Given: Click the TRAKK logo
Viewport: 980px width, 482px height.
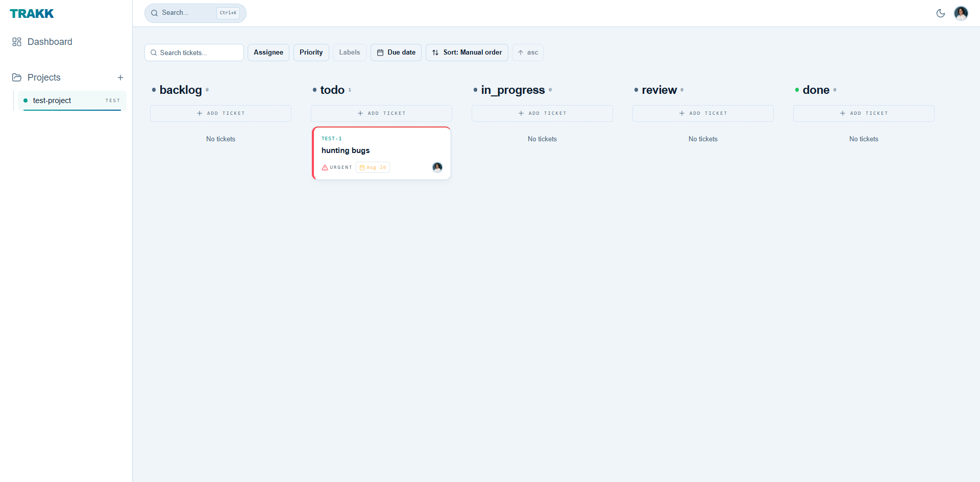Looking at the screenshot, I should point(32,14).
